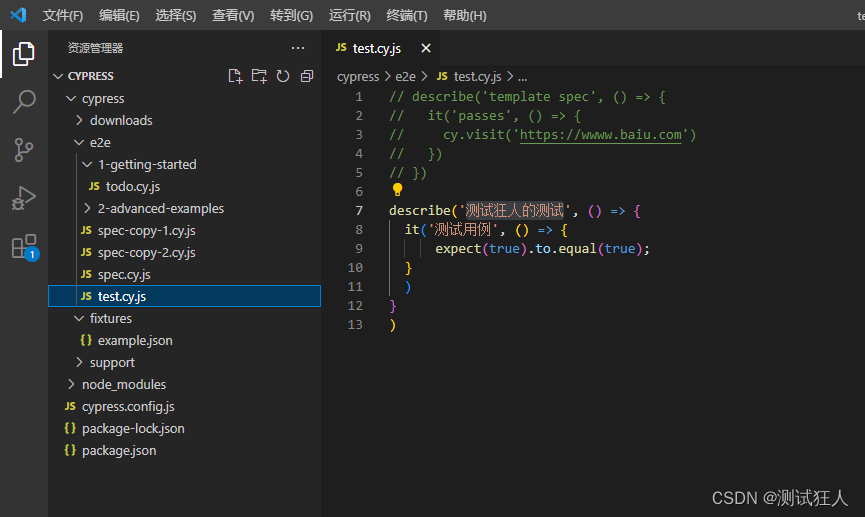Open the Search view icon

24,102
